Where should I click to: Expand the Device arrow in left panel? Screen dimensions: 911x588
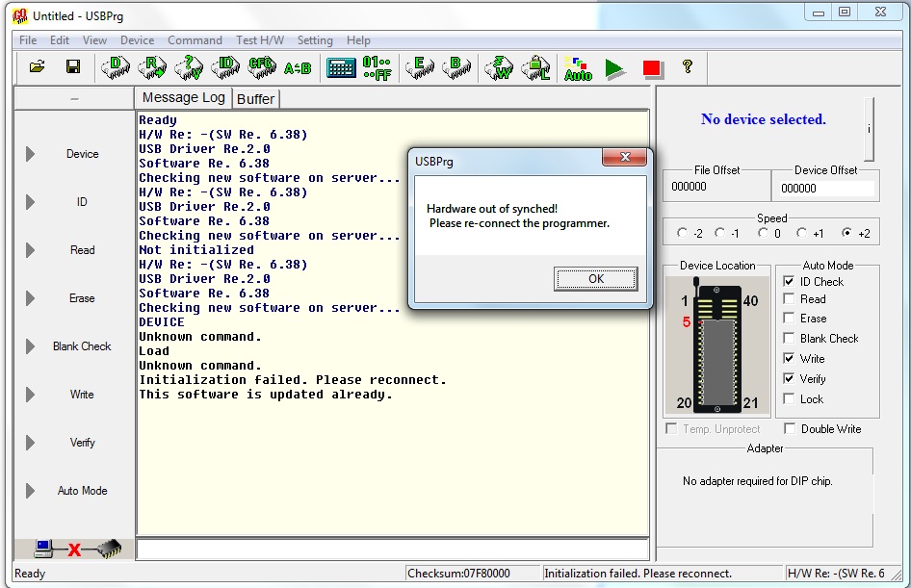[x=30, y=154]
